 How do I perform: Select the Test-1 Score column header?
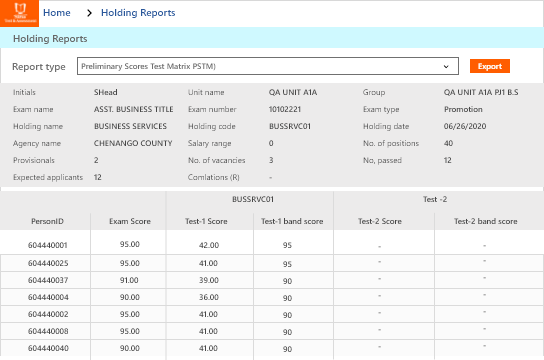(x=206, y=221)
